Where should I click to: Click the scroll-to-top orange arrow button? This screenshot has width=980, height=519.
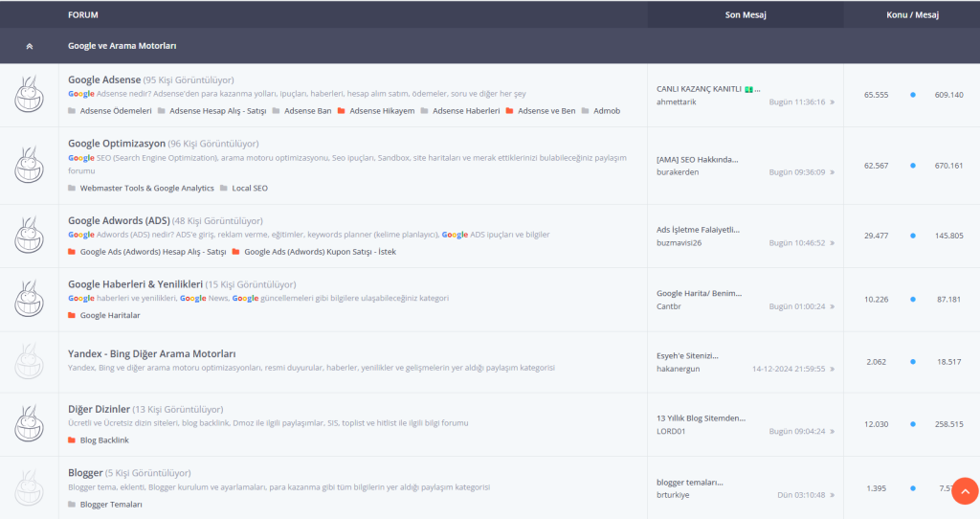tap(965, 491)
